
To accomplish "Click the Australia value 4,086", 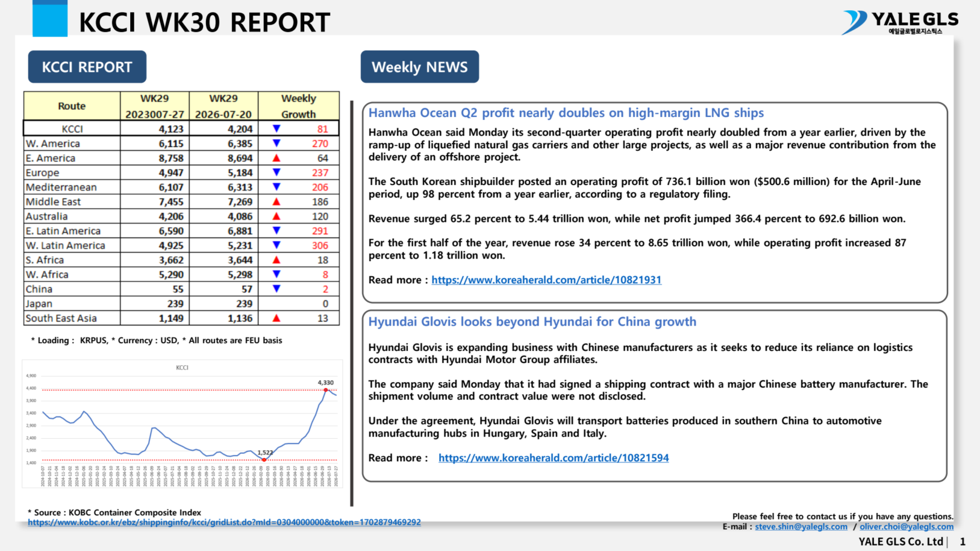I will [240, 216].
